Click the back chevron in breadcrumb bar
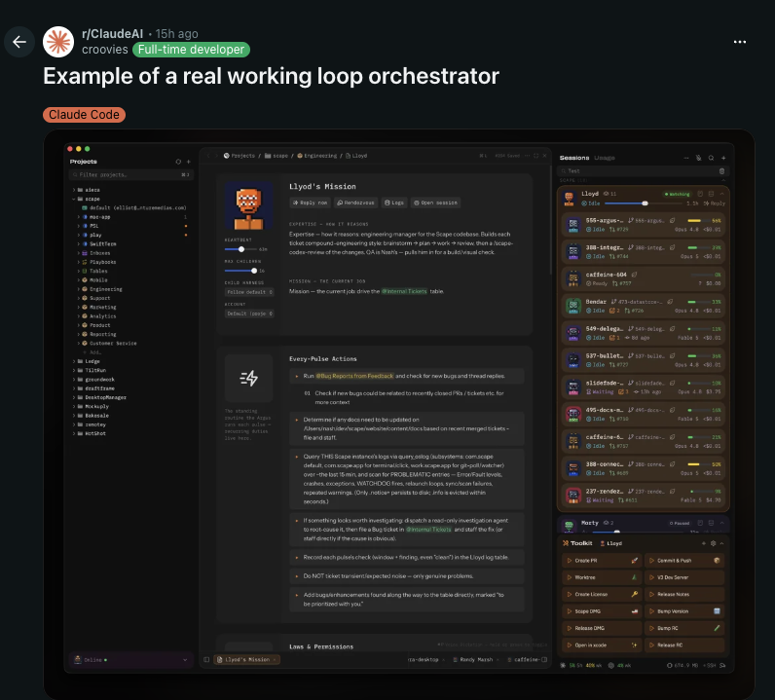This screenshot has height=700, width=775. pos(208,156)
